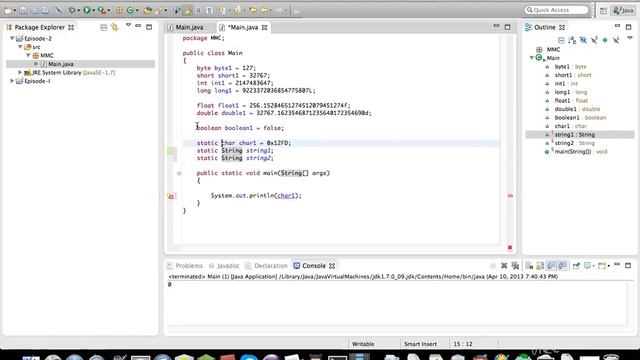The image size is (640, 360).
Task: Click Clear Console icon
Action: [x=529, y=266]
